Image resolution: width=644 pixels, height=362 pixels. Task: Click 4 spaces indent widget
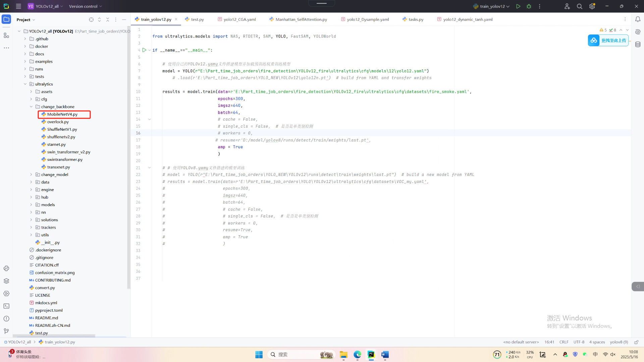tap(597, 342)
